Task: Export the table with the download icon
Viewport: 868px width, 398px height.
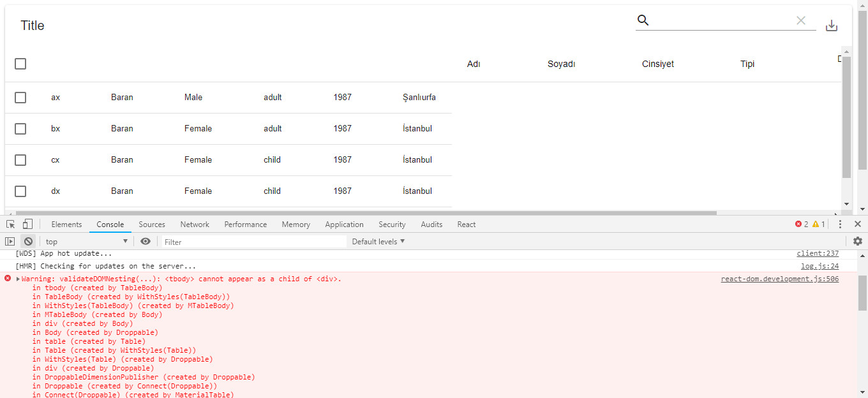Action: pos(832,25)
